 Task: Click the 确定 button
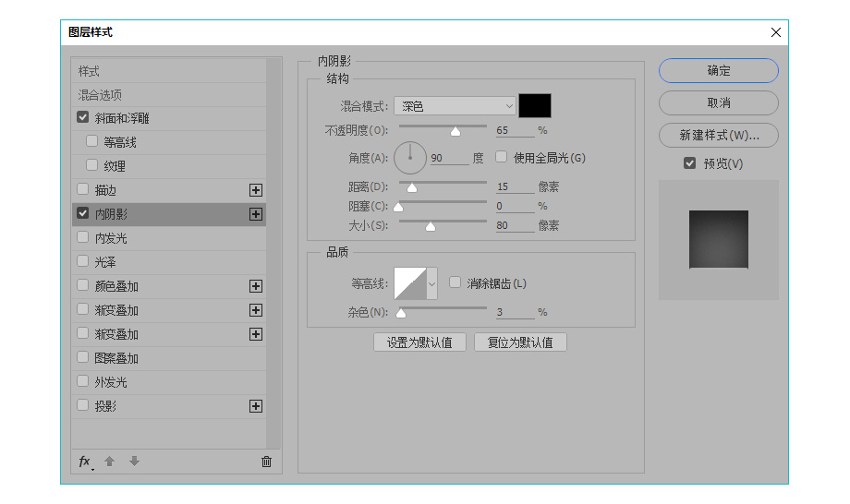click(719, 71)
